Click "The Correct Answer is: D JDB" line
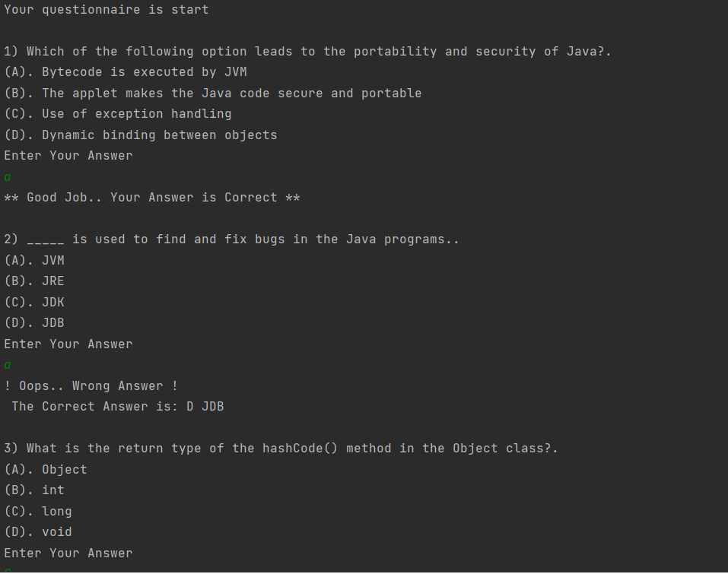This screenshot has width=728, height=574. click(118, 407)
